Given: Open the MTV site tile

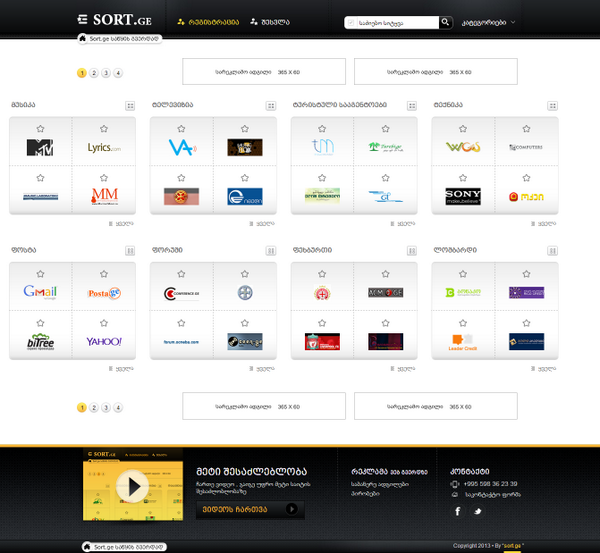Looking at the screenshot, I should point(40,148).
